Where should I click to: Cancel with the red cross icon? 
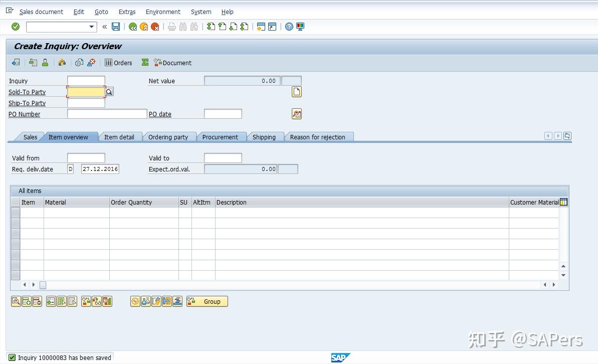pyautogui.click(x=155, y=27)
